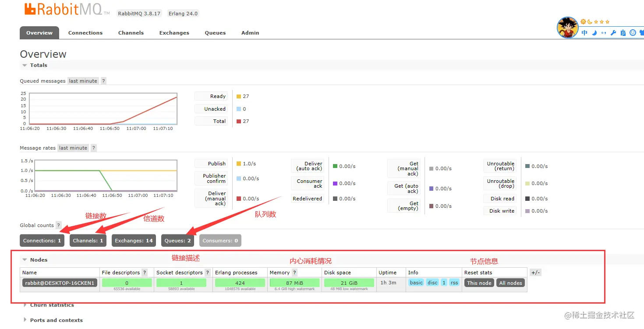Image resolution: width=644 pixels, height=329 pixels.
Task: Open the IME wrench settings icon
Action: (613, 33)
